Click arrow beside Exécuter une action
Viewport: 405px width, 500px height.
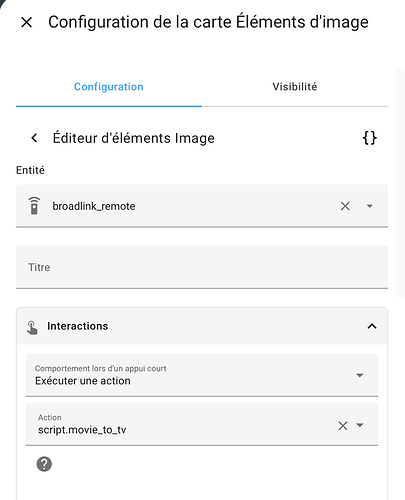pos(359,375)
